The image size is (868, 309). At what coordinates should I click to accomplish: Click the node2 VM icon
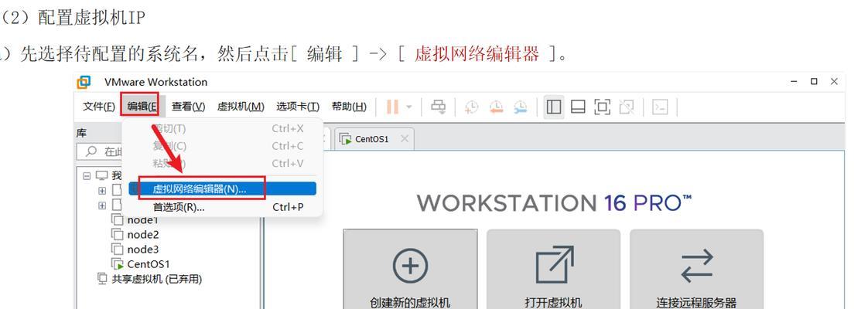[x=118, y=234]
